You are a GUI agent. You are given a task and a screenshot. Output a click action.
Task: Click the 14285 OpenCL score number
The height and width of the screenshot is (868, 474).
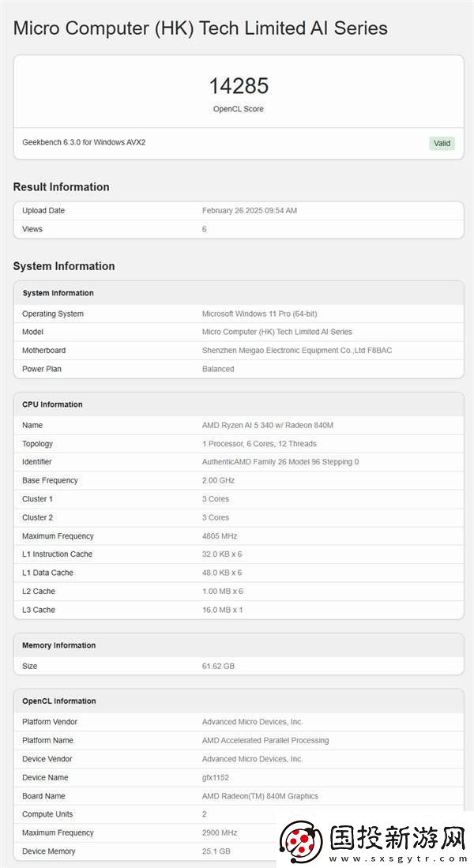(x=239, y=85)
